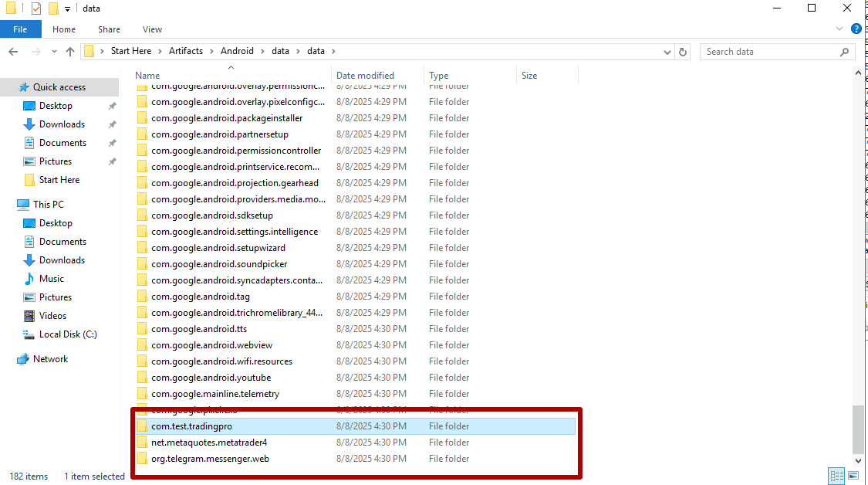Click the file list scroll down arrow
The height and width of the screenshot is (485, 868).
pos(858,460)
